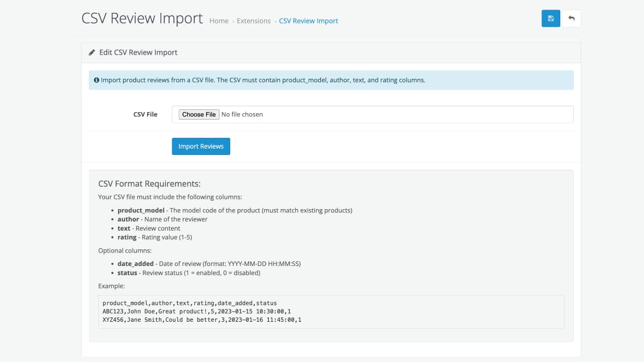Click the blue floppy-disk Save button

click(551, 18)
